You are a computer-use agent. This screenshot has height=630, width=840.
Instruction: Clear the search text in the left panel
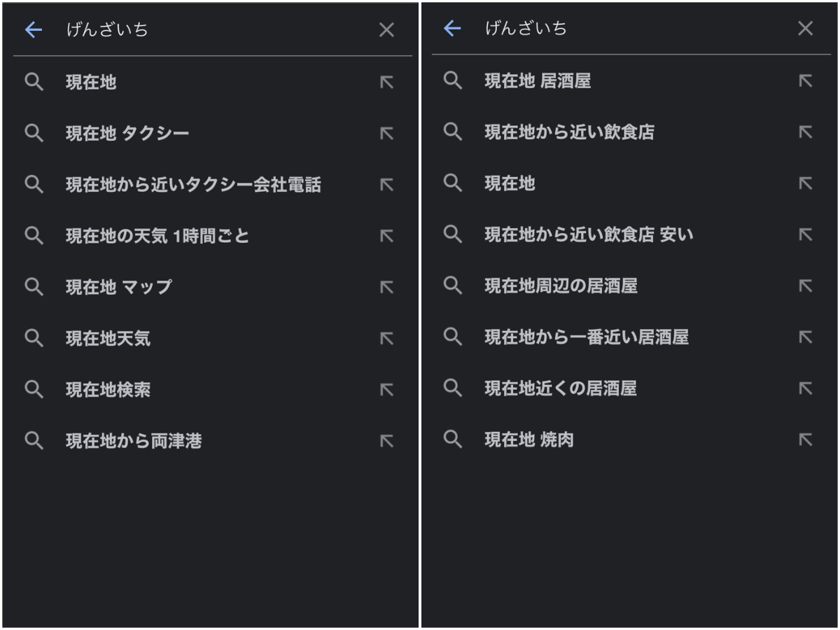[x=386, y=29]
